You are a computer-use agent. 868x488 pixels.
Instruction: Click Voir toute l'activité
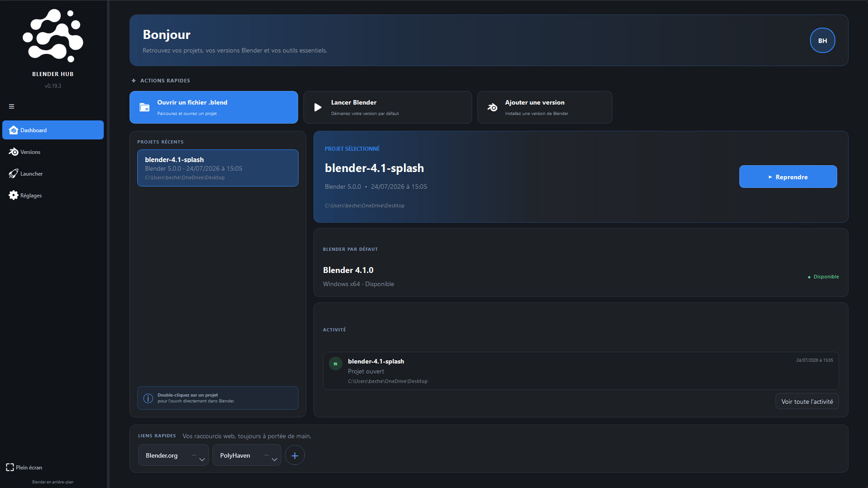click(807, 401)
